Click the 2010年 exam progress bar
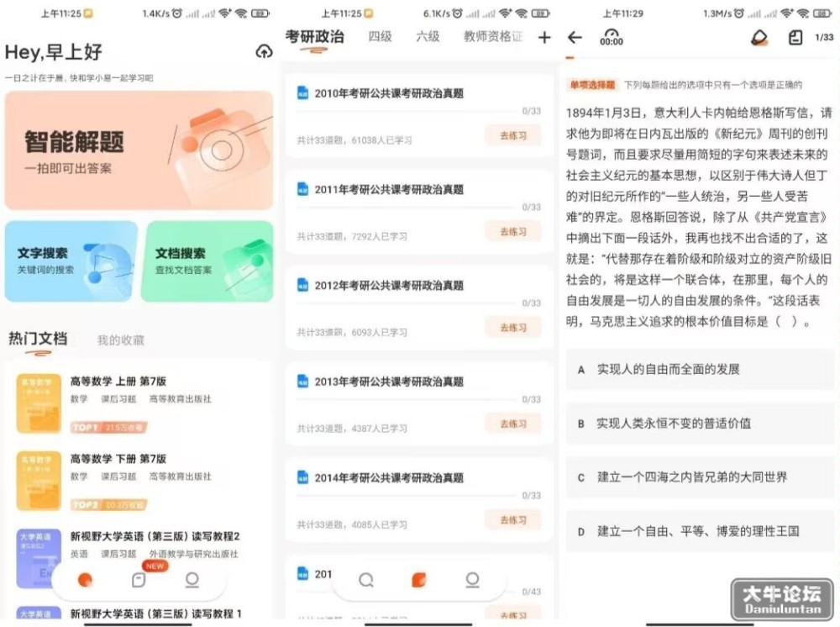This screenshot has height=627, width=840. pos(407,112)
